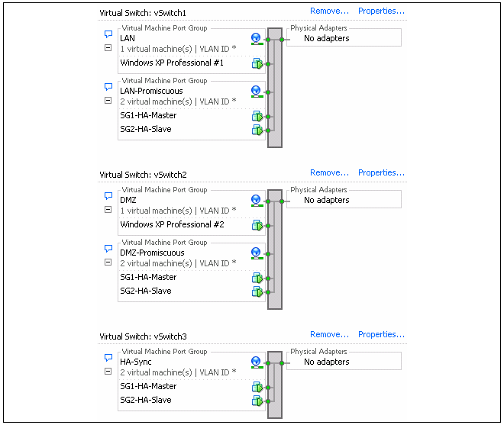
Task: Click the DMZ port group globe icon
Action: 257,200
